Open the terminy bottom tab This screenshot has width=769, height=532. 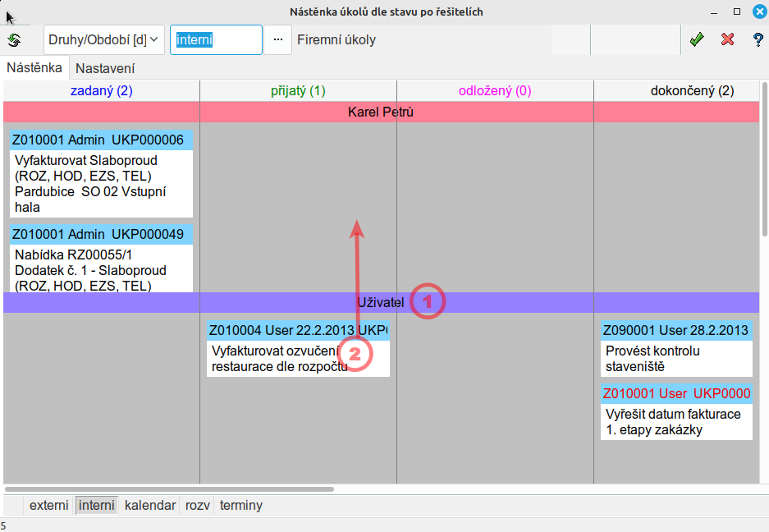click(x=241, y=505)
